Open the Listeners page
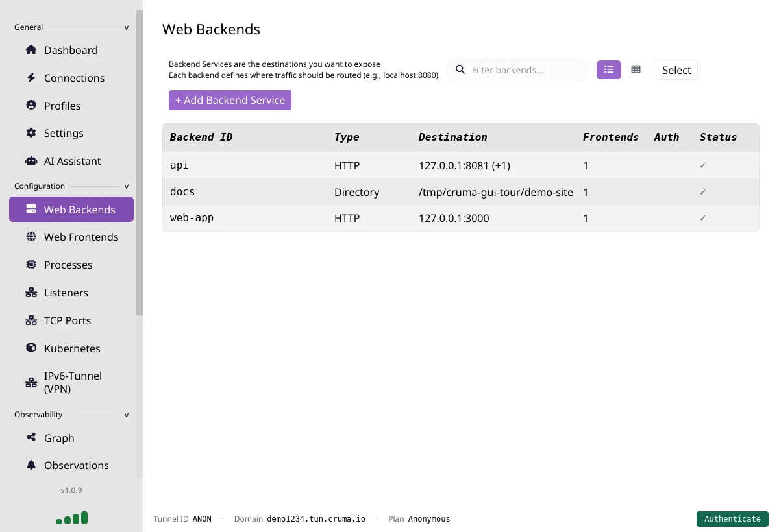Image resolution: width=779 pixels, height=532 pixels. (71, 293)
